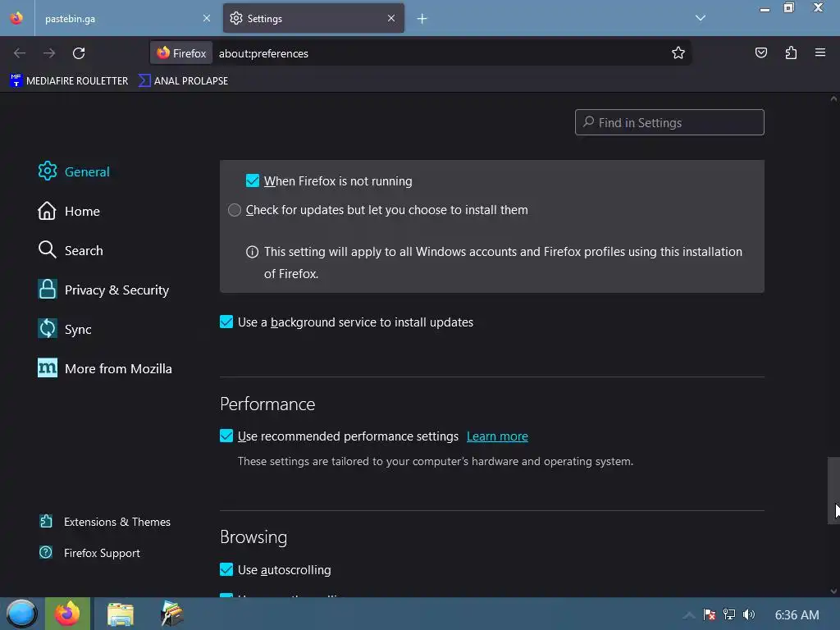Open the General settings category
Viewport: 840px width, 630px height.
(74, 171)
